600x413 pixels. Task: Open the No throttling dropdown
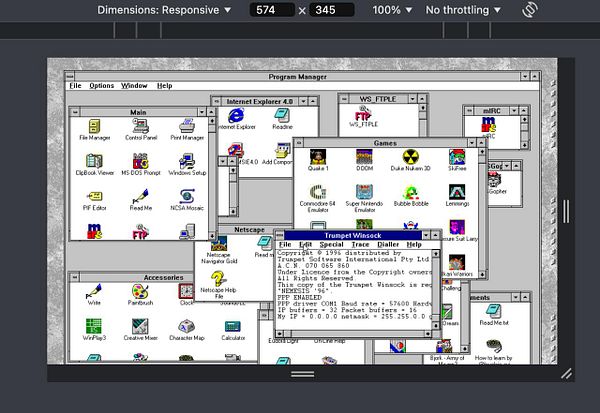(463, 10)
